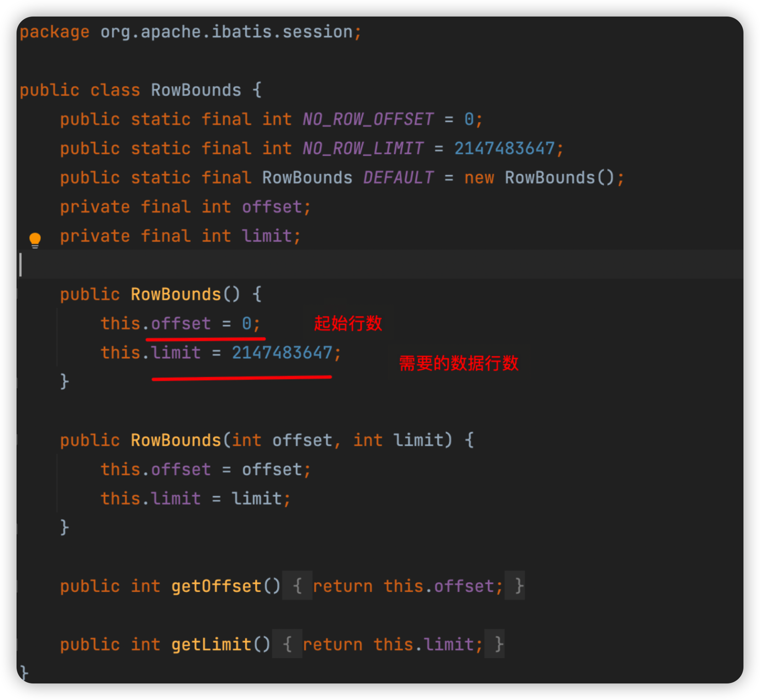Place cursor on the empty highlighted line
Screen dimensions: 760x700
380,265
